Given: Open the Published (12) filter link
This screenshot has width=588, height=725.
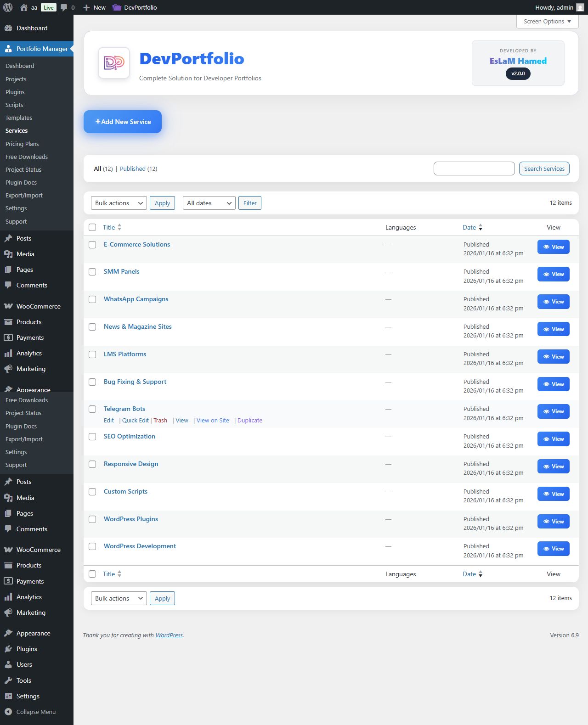Looking at the screenshot, I should 138,169.
